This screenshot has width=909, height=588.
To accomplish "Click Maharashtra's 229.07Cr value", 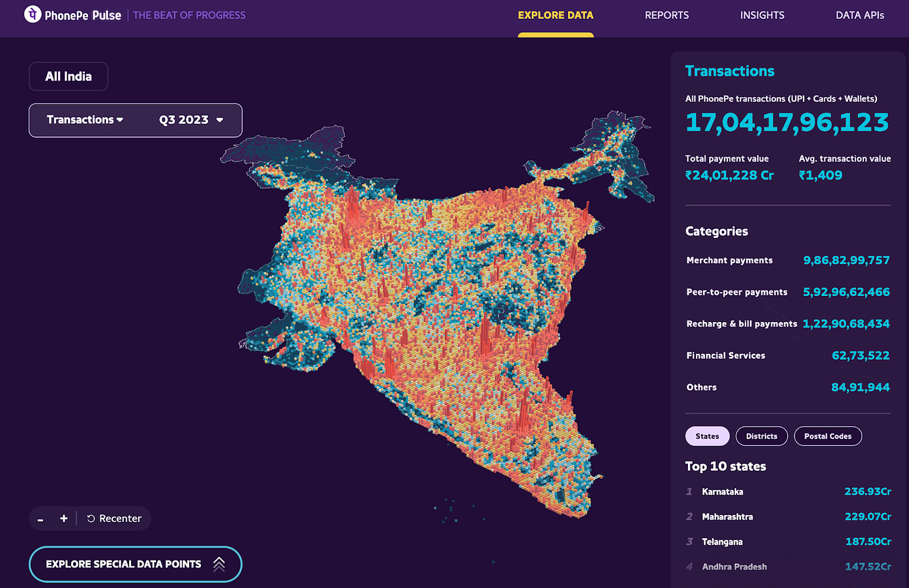I will 868,517.
